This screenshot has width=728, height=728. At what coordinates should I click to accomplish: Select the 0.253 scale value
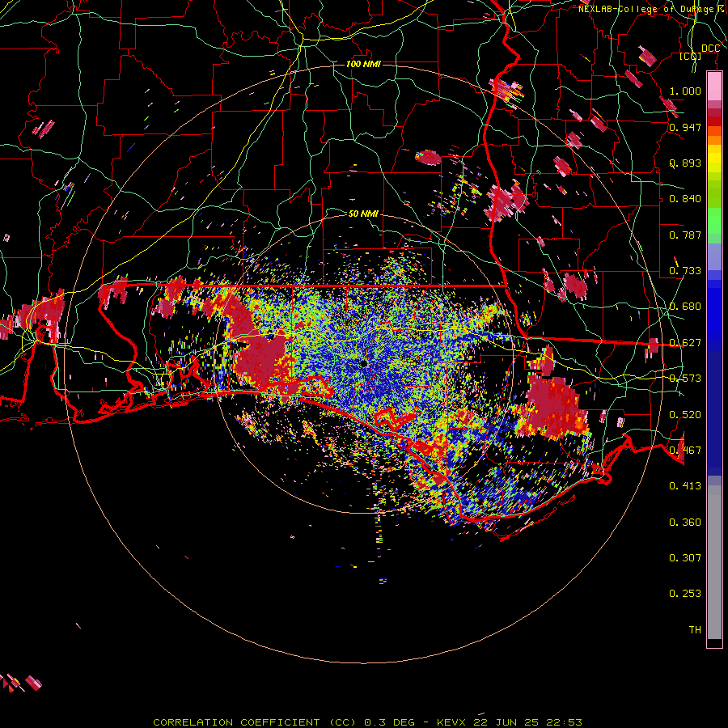coord(685,593)
